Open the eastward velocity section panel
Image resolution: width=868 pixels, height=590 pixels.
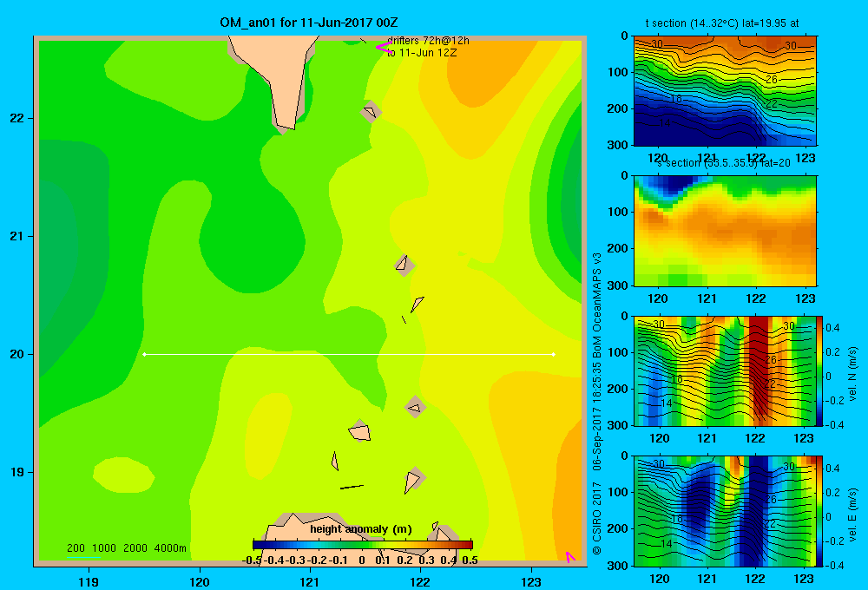click(x=725, y=511)
